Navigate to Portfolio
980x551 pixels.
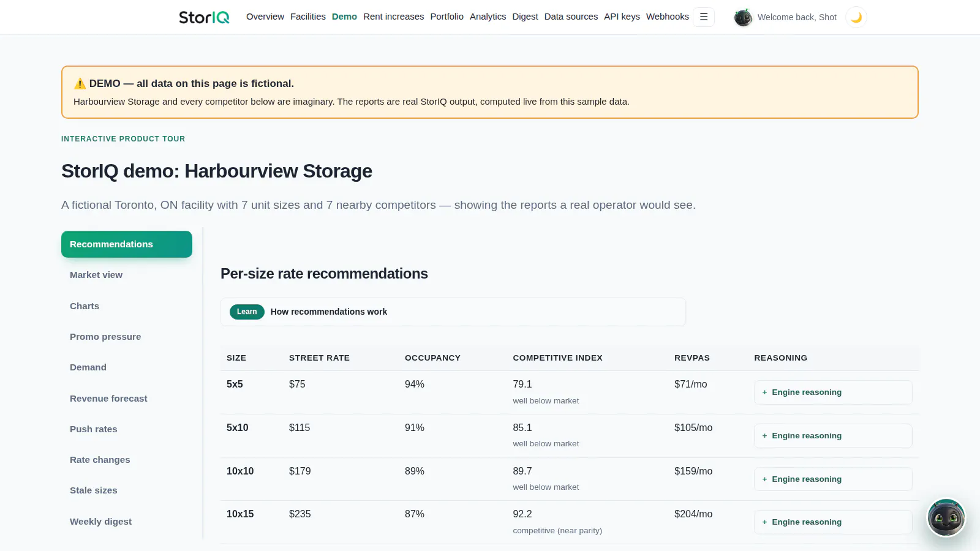[447, 17]
